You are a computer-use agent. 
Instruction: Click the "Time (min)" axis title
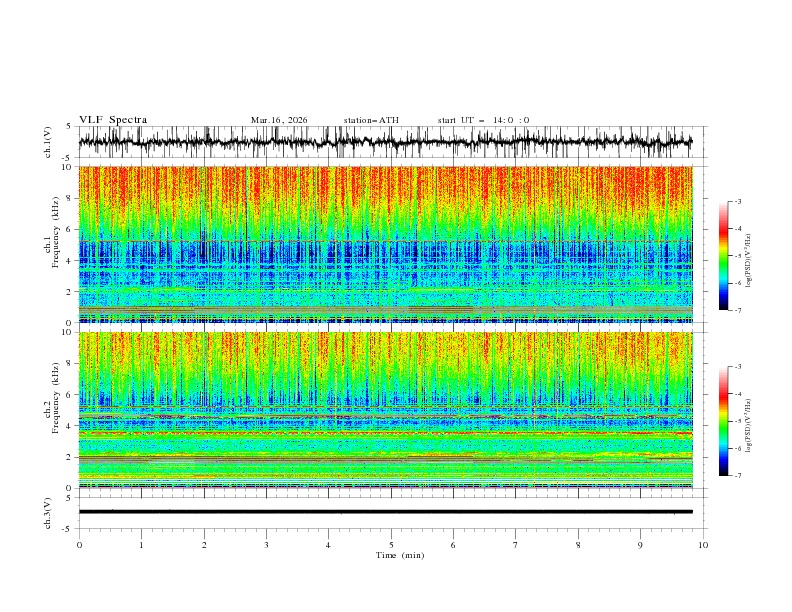(400, 555)
